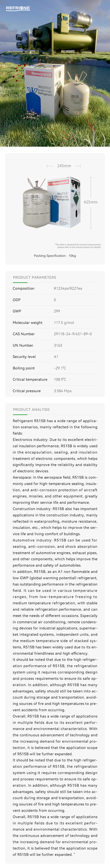The width and height of the screenshot is (110, 868).
Task: Click the Critical pressure value 3.584 Mpa
Action: pyautogui.click(x=63, y=391)
